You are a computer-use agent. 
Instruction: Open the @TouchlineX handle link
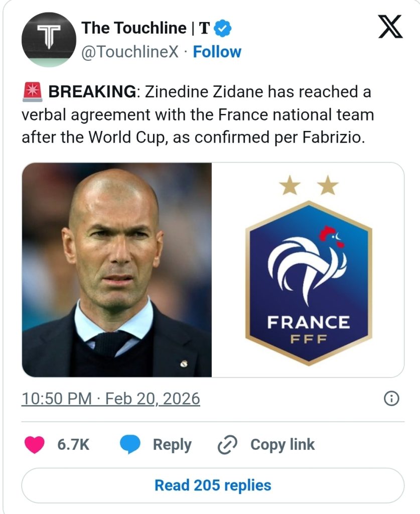pyautogui.click(x=129, y=52)
